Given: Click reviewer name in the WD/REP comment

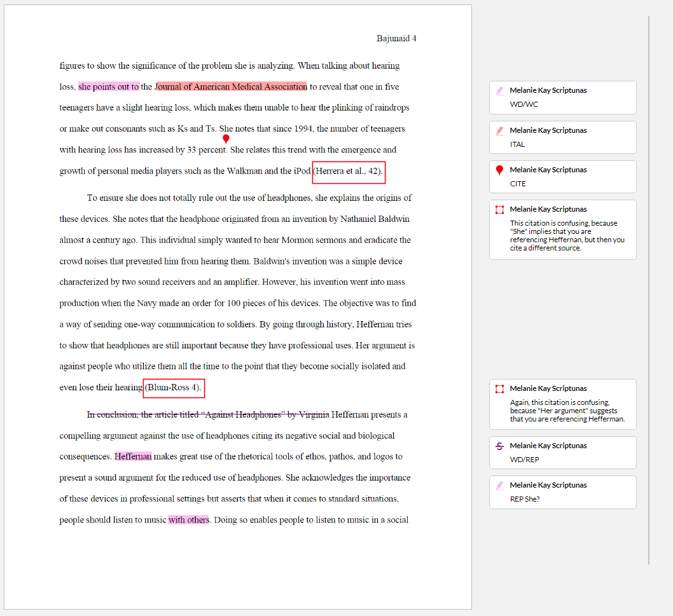Looking at the screenshot, I should [548, 446].
